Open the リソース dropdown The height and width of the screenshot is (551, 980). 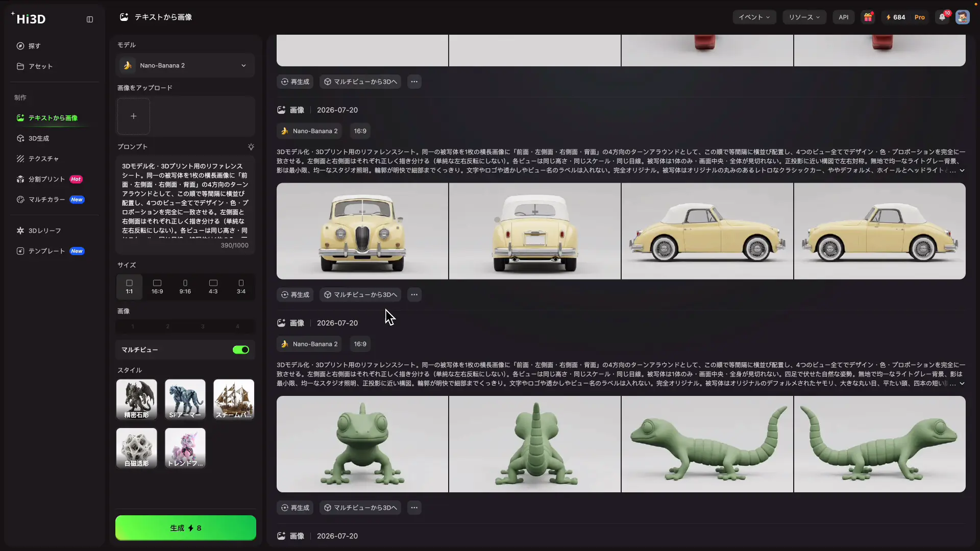tap(804, 17)
